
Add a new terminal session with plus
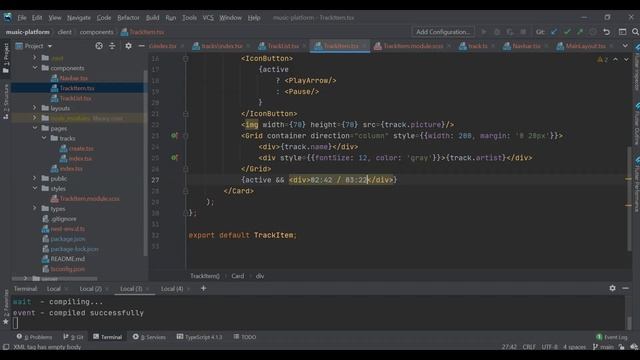pos(203,289)
